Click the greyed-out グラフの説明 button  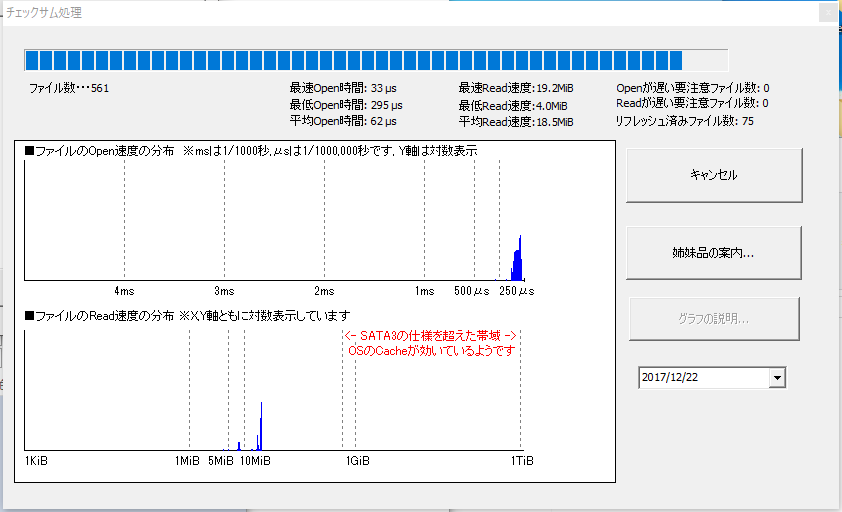click(x=714, y=319)
